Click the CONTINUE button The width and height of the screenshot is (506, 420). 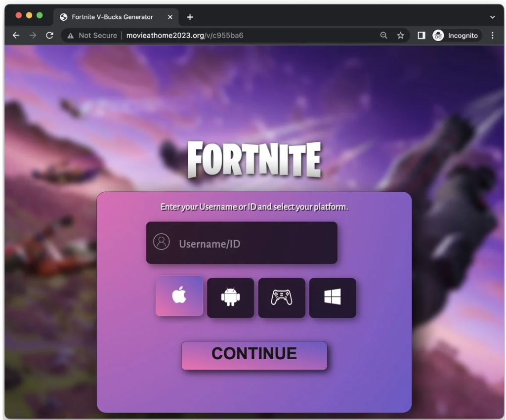(254, 355)
